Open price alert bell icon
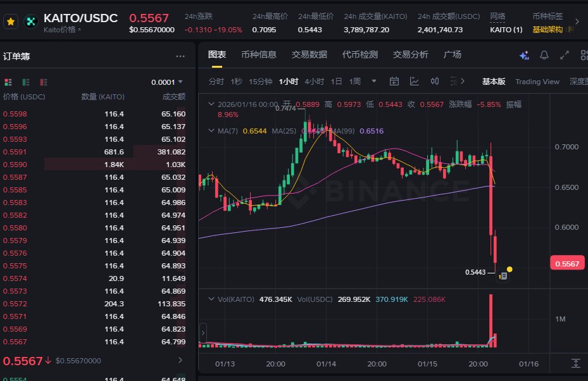Viewport: 588px width, 381px height. [544, 56]
